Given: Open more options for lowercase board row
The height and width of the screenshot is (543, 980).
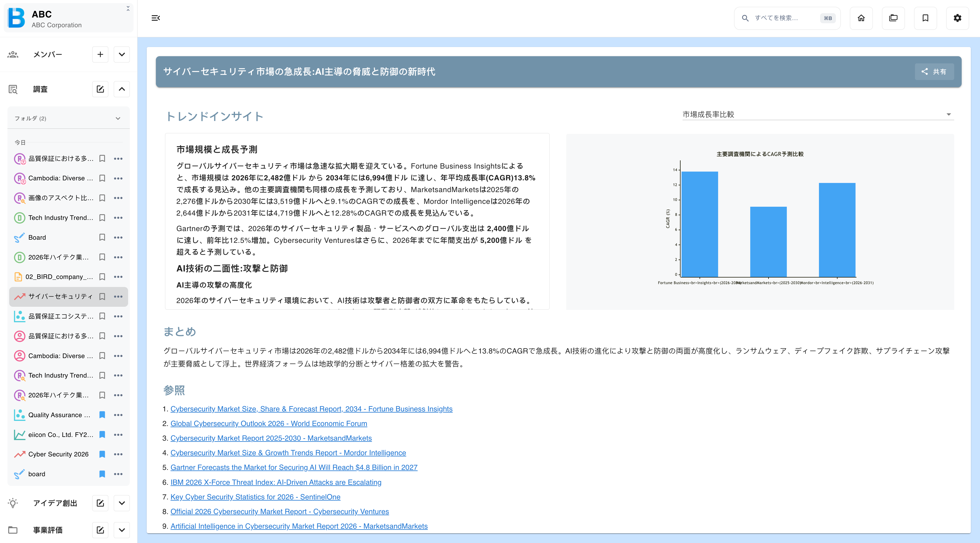Looking at the screenshot, I should click(x=118, y=474).
